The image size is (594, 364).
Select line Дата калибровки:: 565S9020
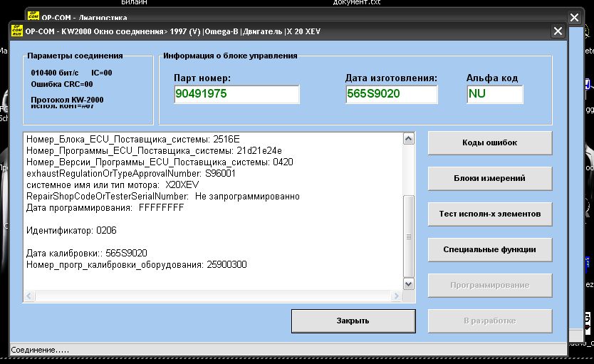point(87,253)
